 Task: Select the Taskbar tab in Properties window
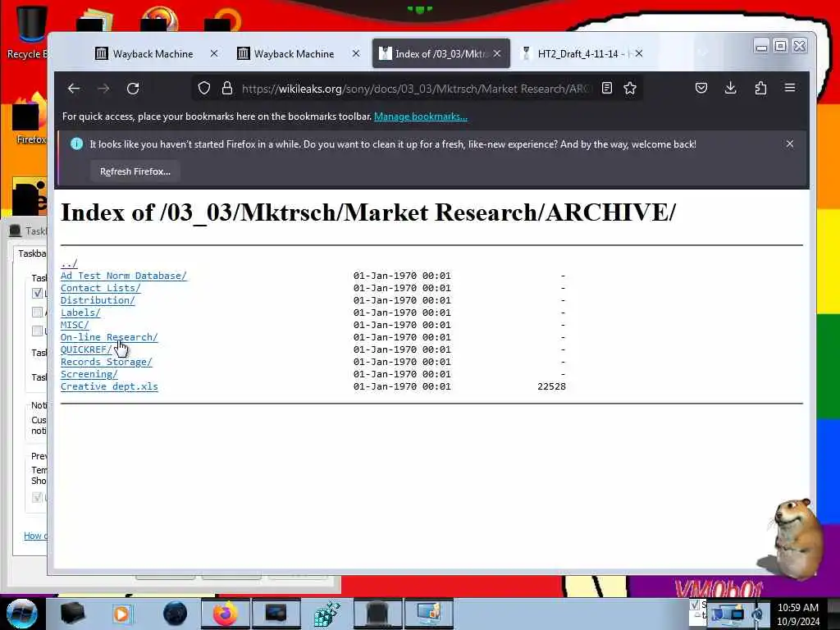pos(31,253)
